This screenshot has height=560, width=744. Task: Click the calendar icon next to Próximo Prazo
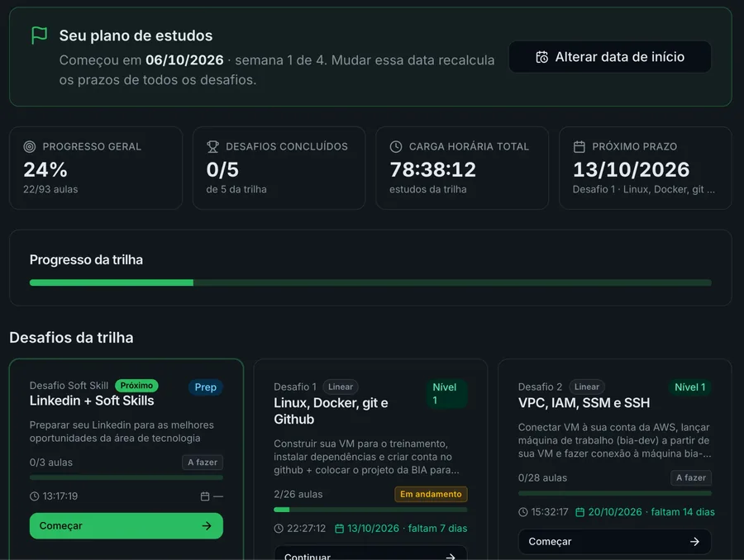click(x=579, y=146)
